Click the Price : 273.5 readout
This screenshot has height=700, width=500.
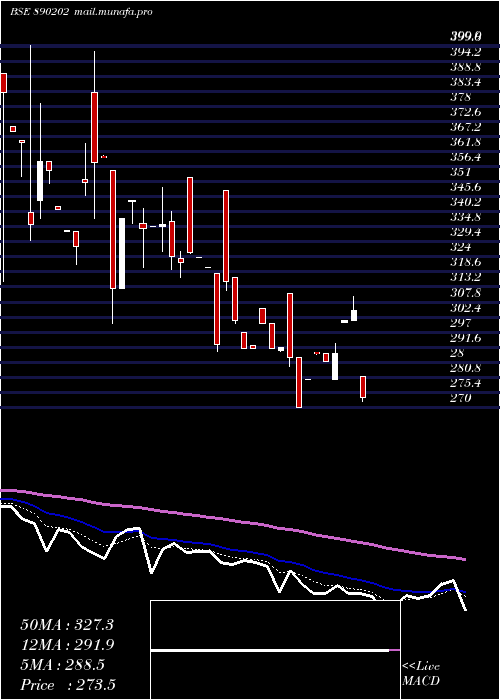click(x=68, y=685)
